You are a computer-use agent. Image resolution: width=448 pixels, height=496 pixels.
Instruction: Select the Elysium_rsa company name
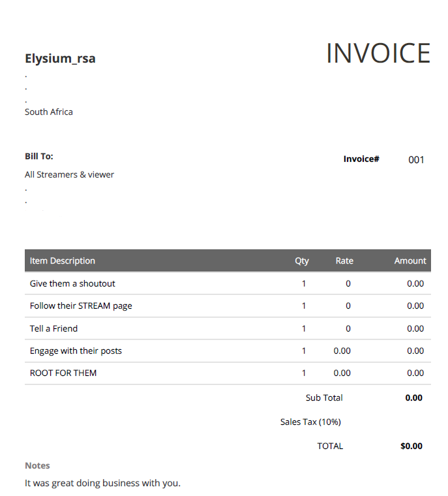coord(60,59)
